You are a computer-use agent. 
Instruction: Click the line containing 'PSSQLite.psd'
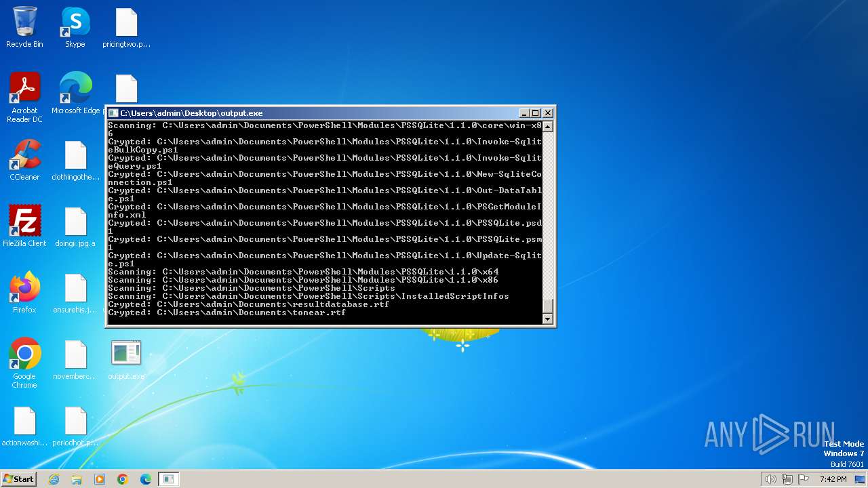325,223
